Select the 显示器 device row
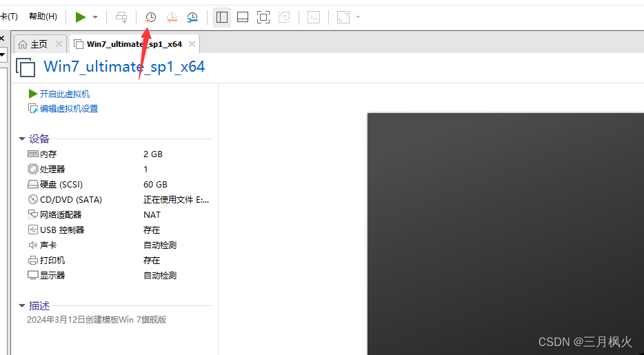 pyautogui.click(x=119, y=275)
